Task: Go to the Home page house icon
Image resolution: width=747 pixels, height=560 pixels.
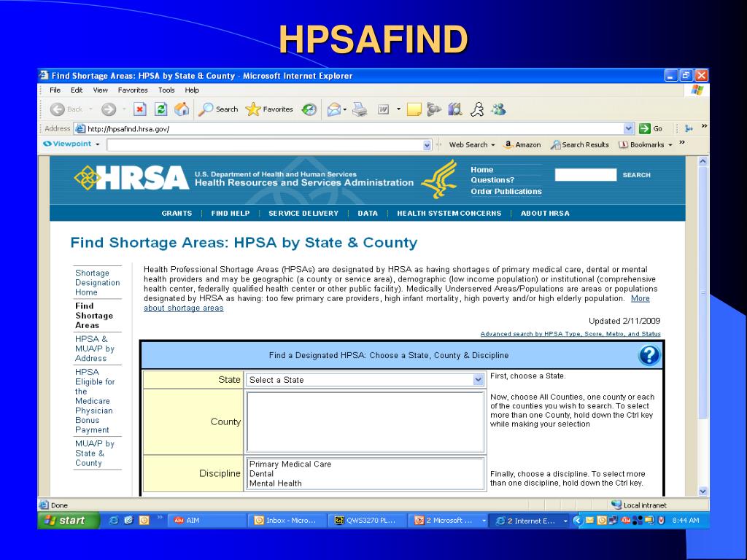Action: coord(182,109)
